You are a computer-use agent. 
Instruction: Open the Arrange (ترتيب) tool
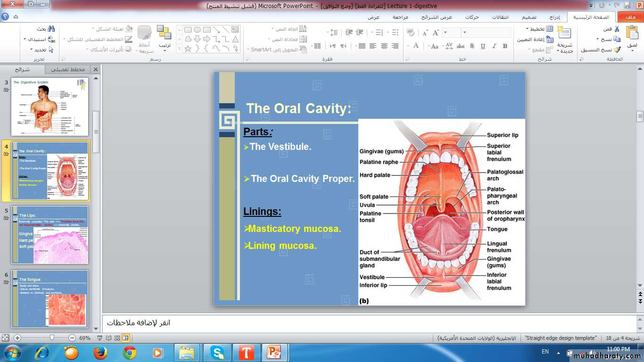(164, 34)
